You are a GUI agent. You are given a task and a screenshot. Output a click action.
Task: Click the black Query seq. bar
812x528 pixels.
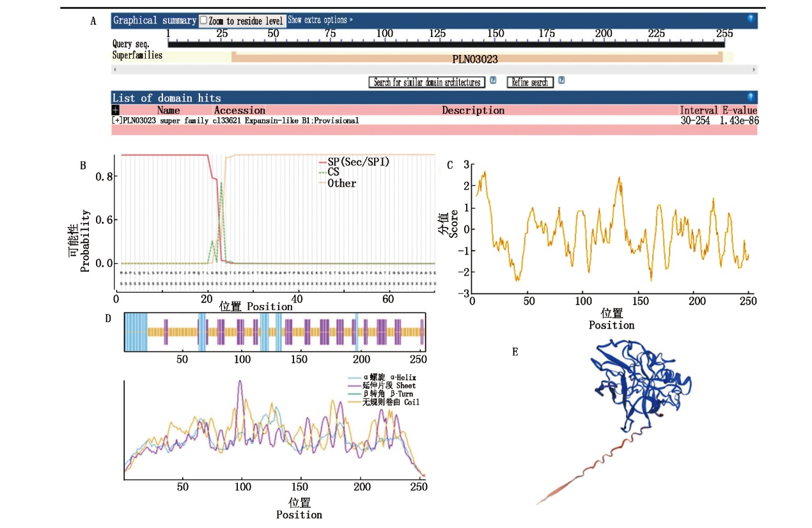[446, 44]
